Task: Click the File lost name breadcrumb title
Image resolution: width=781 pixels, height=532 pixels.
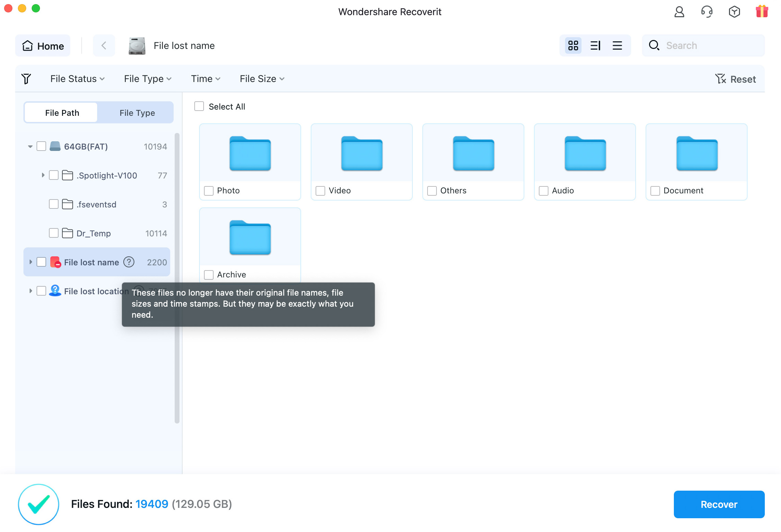Action: pyautogui.click(x=184, y=45)
